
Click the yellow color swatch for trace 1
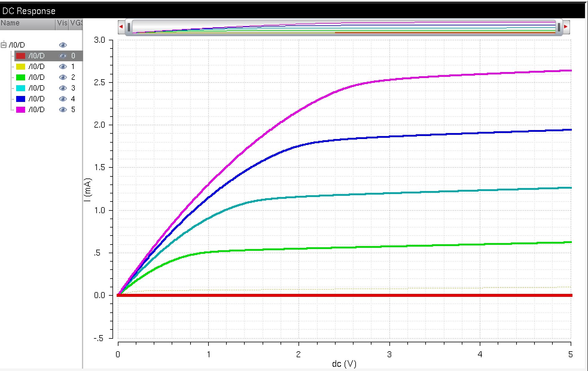tap(21, 67)
